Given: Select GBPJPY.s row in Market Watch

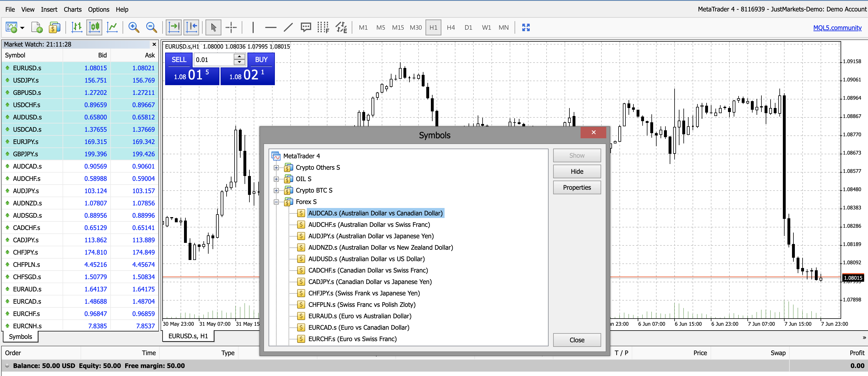Looking at the screenshot, I should [80, 154].
